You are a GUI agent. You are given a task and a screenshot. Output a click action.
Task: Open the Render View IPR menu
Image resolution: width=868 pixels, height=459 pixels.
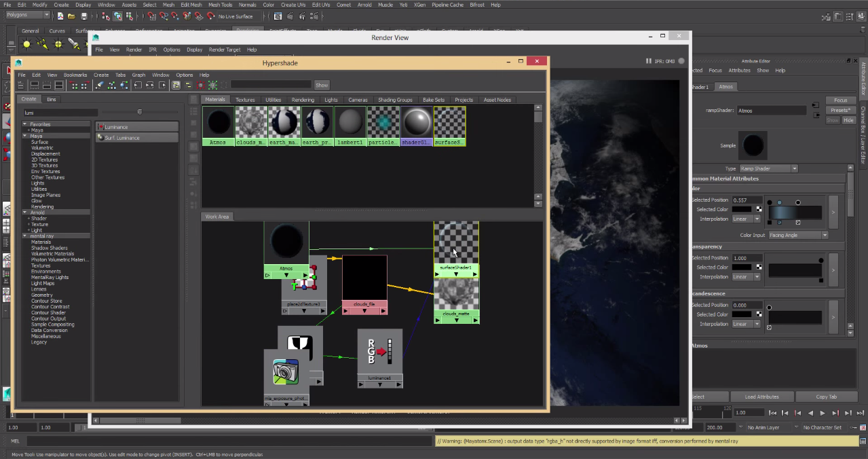pos(153,50)
